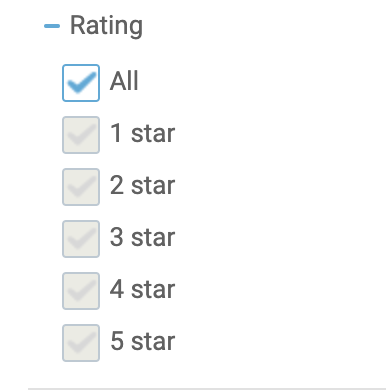
Task: Toggle the 5 star checkbox
Action: click(x=81, y=343)
